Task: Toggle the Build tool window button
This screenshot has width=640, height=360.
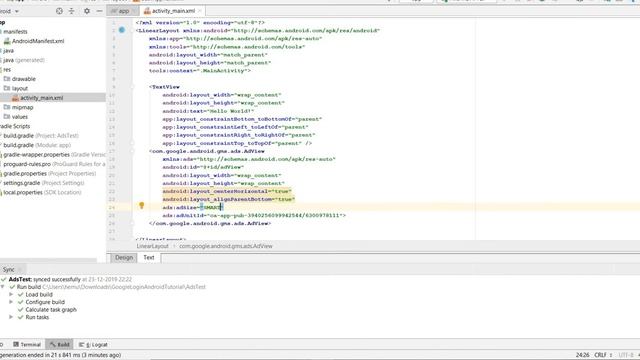Action: click(59, 344)
